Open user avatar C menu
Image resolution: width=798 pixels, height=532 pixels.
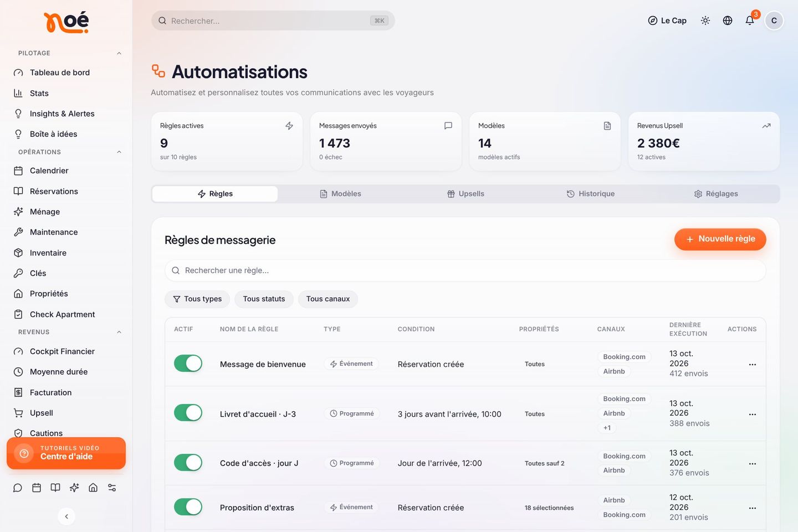coord(774,21)
